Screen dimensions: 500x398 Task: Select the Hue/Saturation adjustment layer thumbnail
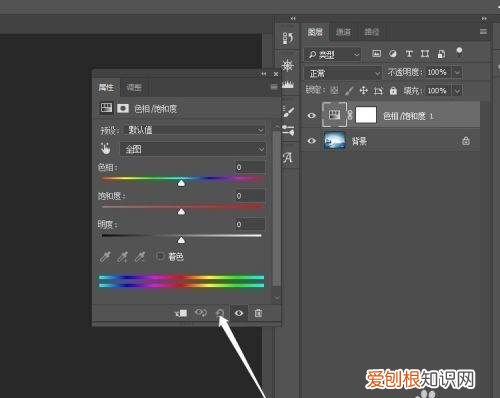334,115
